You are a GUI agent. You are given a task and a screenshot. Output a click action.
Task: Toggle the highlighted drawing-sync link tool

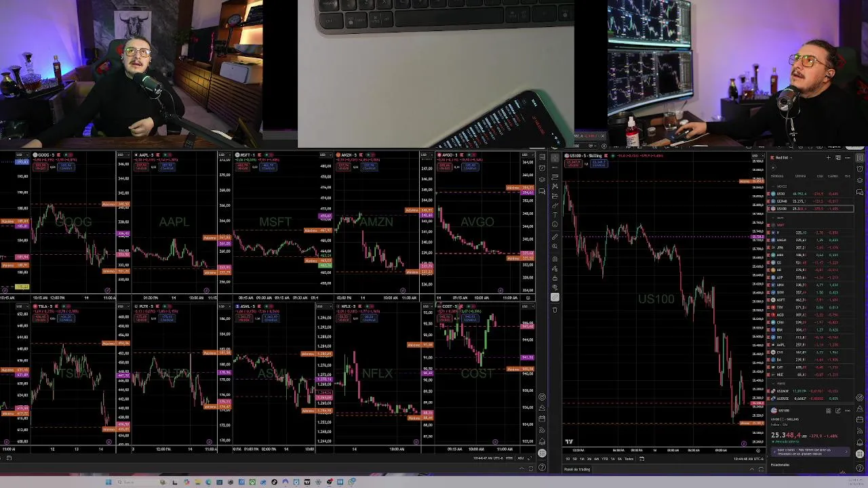555,297
